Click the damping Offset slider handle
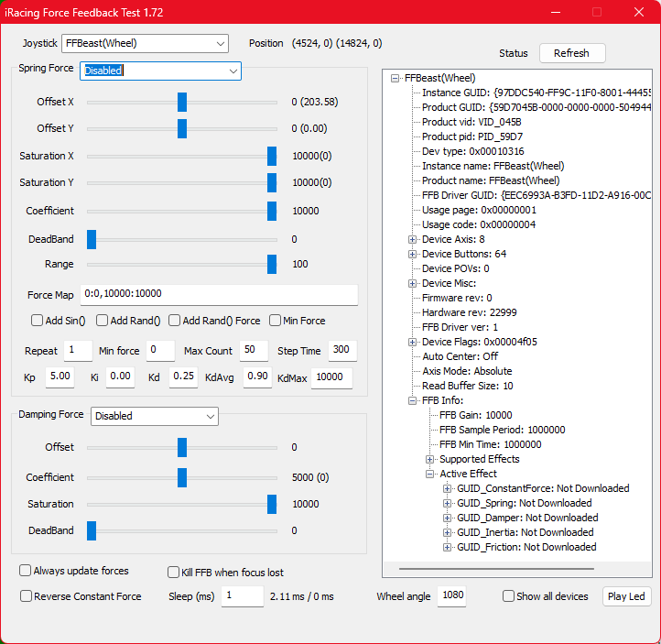661x644 pixels. coord(182,447)
